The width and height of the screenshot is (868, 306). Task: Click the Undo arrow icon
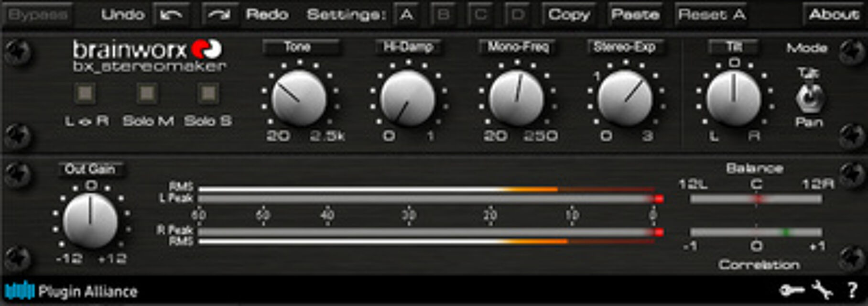171,15
